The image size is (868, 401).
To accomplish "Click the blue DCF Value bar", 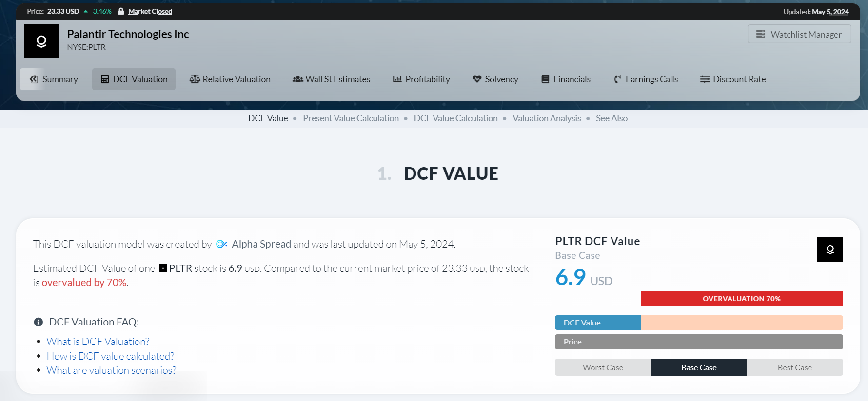I will point(598,323).
